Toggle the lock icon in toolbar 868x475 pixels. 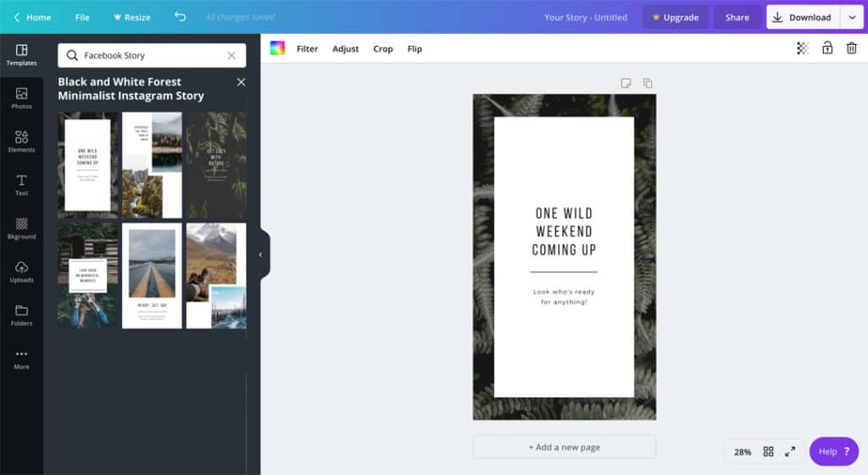(x=827, y=48)
